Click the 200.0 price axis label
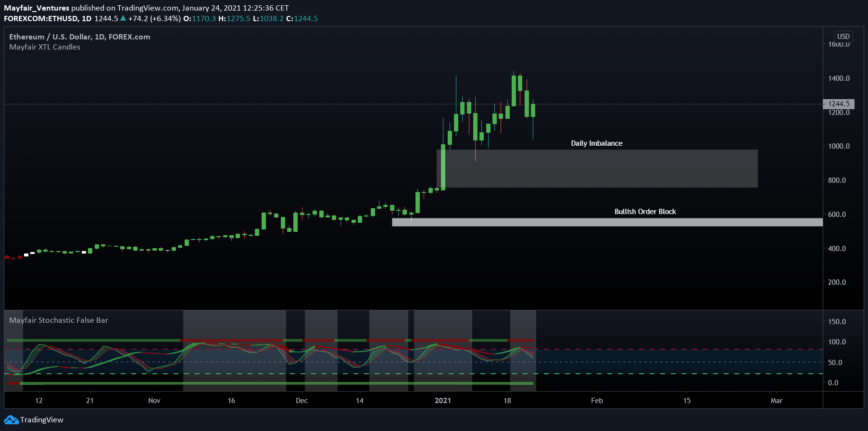This screenshot has width=868, height=431. pyautogui.click(x=837, y=282)
